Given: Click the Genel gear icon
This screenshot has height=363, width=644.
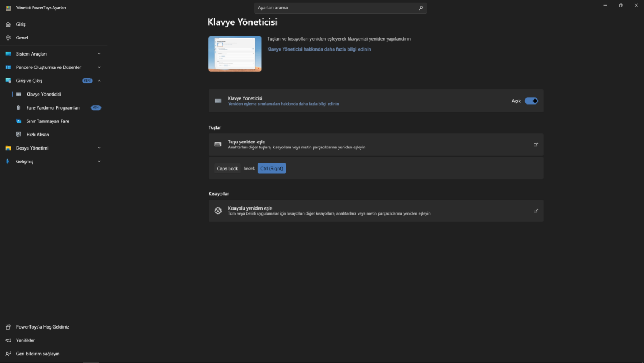Looking at the screenshot, I should pyautogui.click(x=8, y=38).
